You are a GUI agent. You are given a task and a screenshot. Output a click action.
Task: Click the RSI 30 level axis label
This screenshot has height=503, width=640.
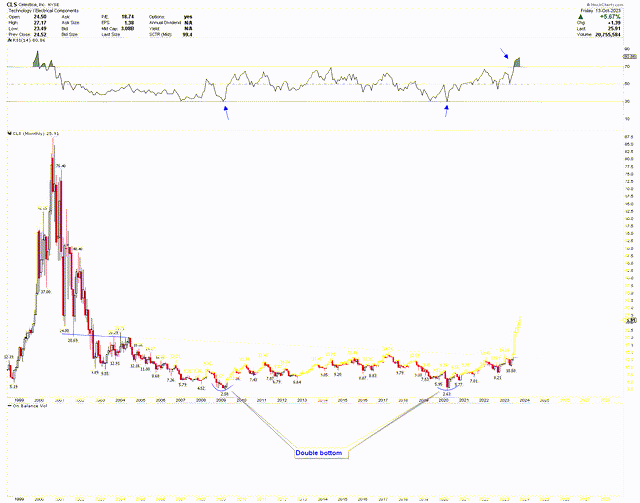pos(627,101)
